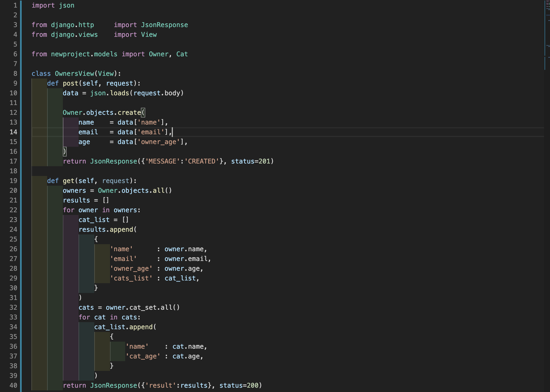Viewport: 550px width, 392px height.
Task: Click the closing parenthesis on line 16
Action: click(64, 152)
